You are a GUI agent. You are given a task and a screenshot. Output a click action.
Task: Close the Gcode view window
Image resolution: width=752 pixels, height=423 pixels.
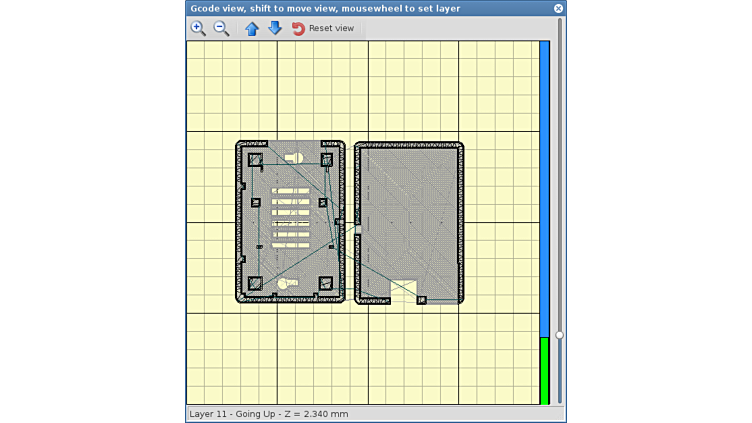click(558, 8)
